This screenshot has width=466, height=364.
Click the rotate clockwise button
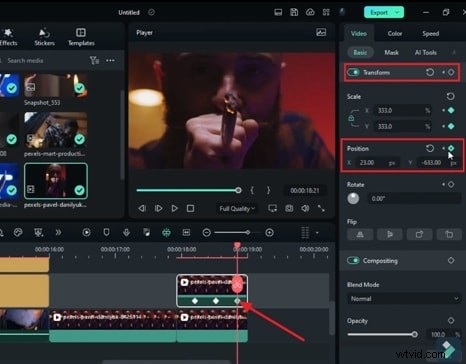coord(419,234)
